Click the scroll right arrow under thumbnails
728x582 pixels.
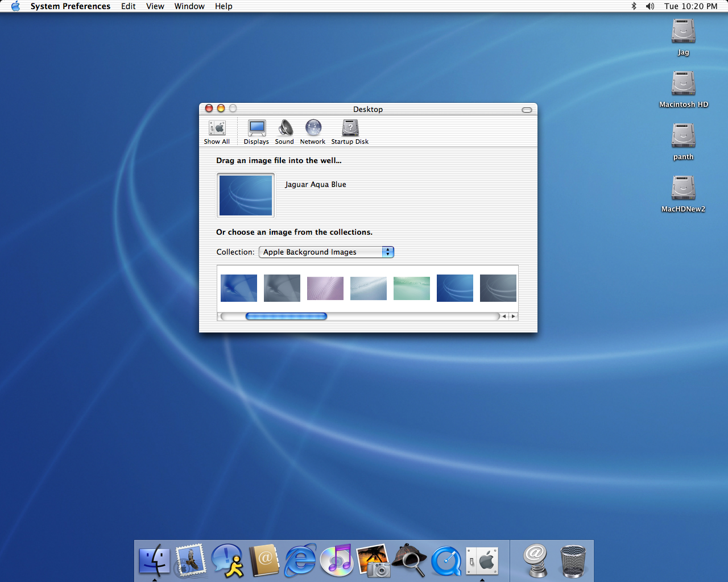click(513, 317)
